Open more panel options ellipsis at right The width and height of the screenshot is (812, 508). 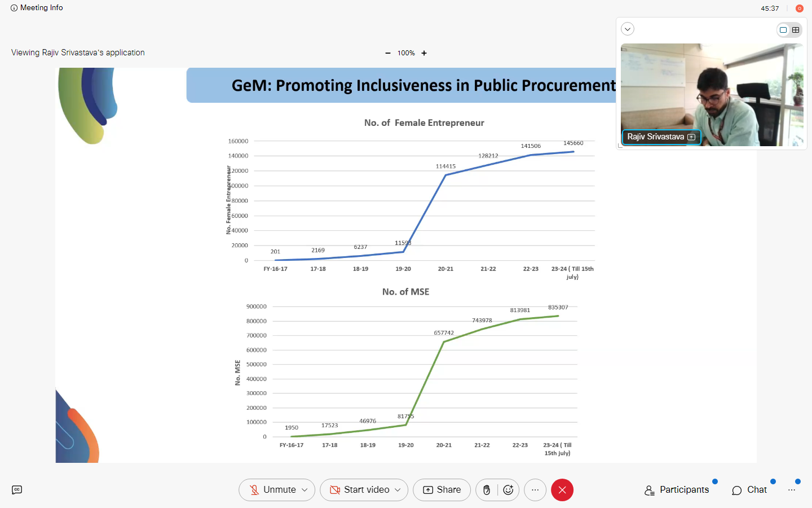(792, 490)
